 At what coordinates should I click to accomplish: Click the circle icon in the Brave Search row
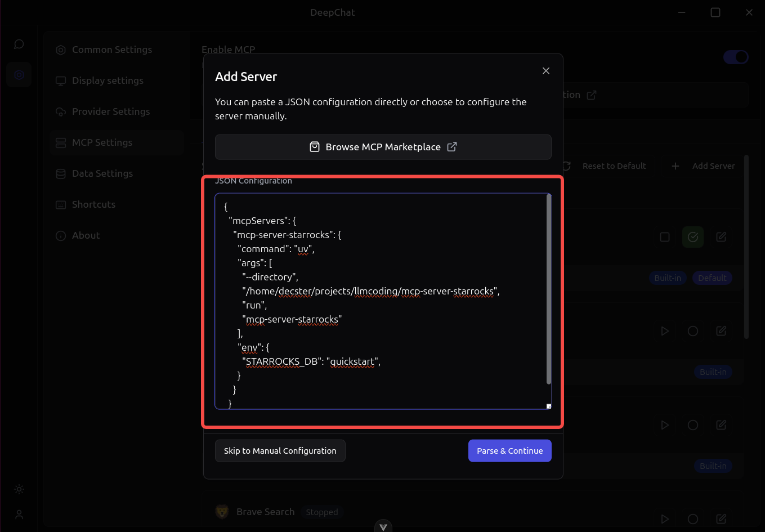tap(693, 519)
